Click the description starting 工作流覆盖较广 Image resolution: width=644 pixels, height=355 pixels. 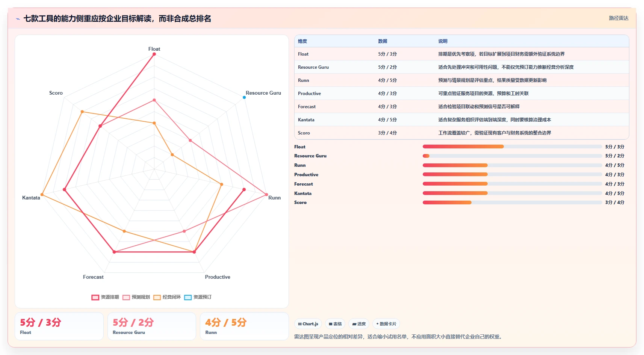click(494, 133)
